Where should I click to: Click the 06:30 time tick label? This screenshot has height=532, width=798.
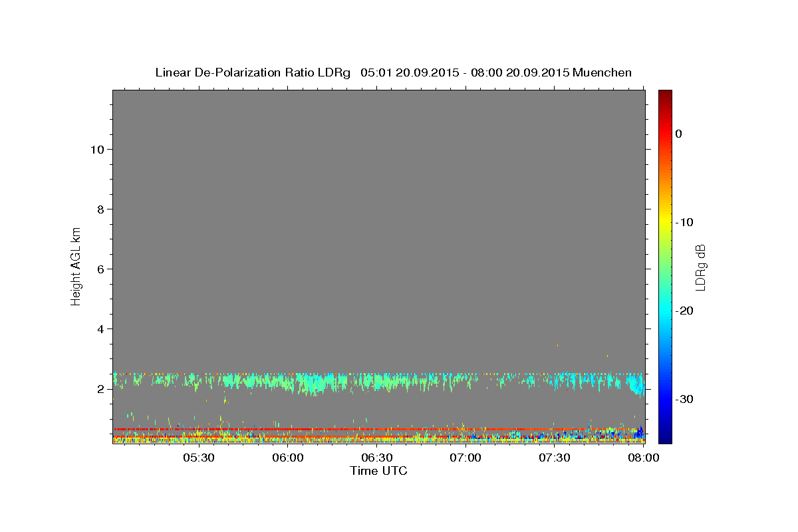tap(376, 458)
